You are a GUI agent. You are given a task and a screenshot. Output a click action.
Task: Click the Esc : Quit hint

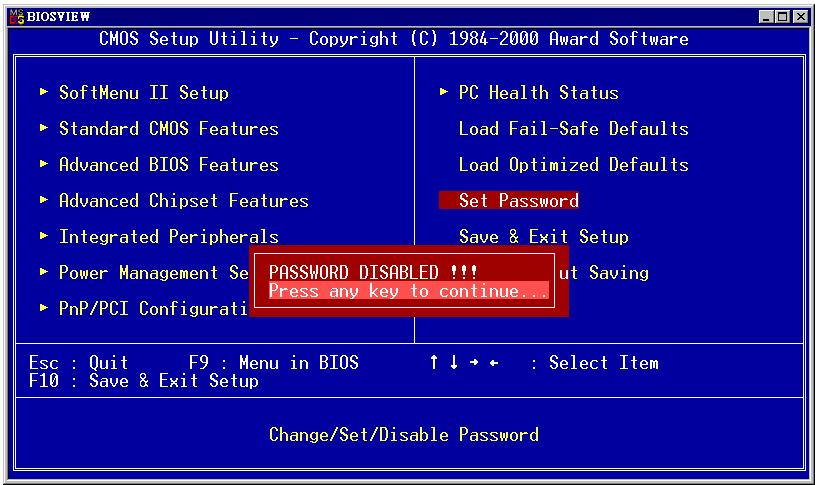(78, 362)
